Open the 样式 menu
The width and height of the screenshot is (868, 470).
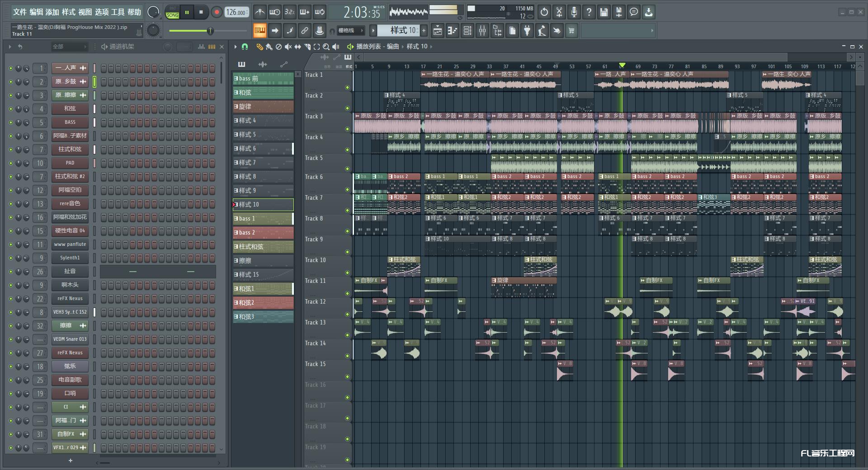pos(68,12)
